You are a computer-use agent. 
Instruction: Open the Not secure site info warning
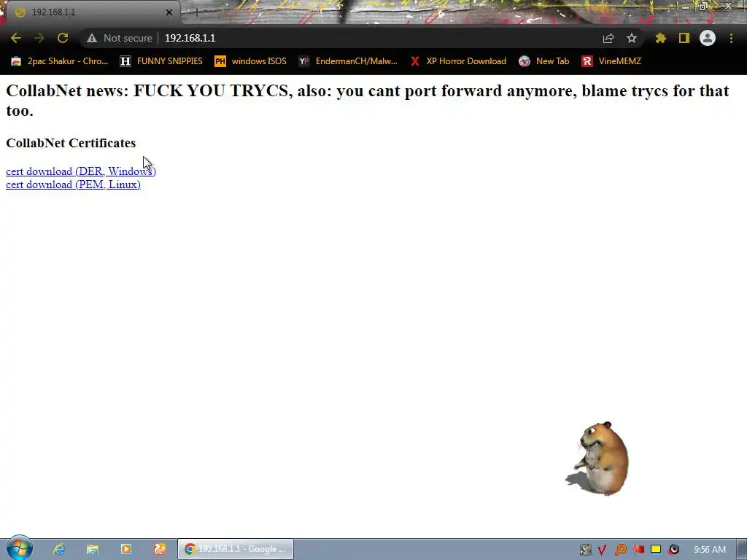[119, 38]
